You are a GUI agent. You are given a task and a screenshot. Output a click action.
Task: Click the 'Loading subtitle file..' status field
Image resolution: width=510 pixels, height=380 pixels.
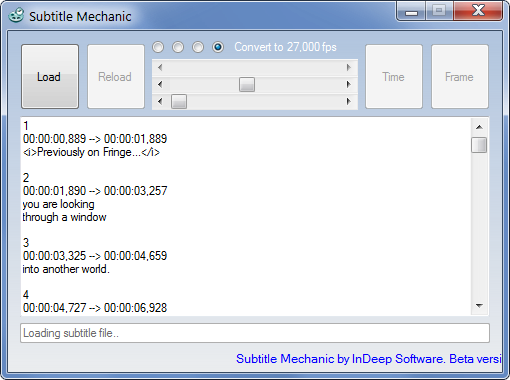(255, 333)
